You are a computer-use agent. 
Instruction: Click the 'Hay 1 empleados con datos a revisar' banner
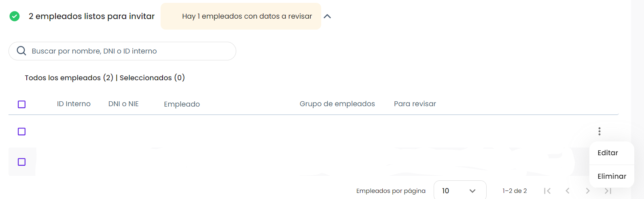pyautogui.click(x=241, y=16)
